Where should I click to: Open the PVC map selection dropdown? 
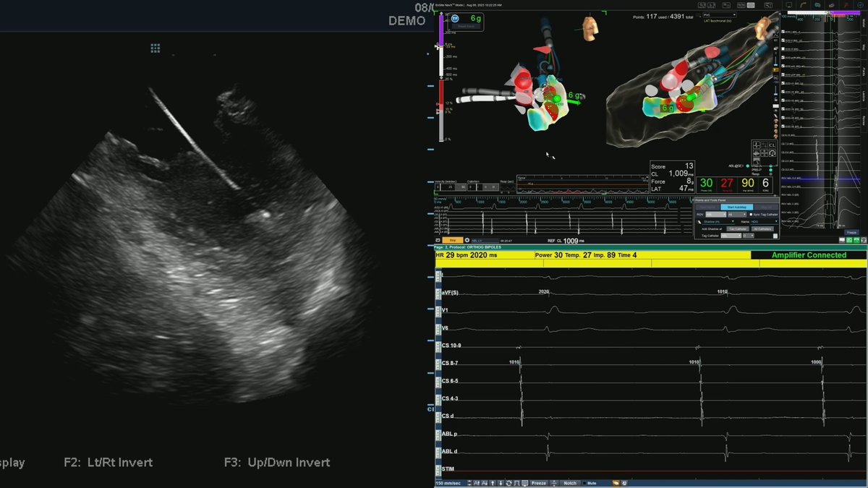pos(719,14)
